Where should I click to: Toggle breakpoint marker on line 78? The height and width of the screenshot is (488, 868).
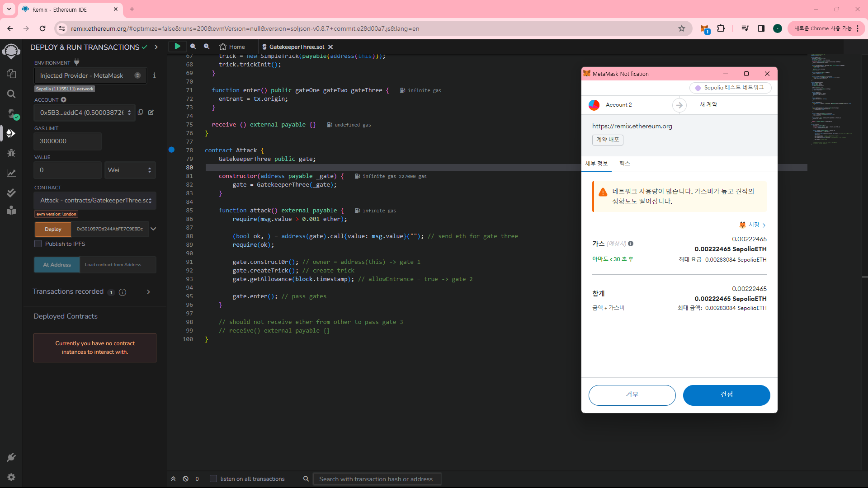tap(172, 150)
